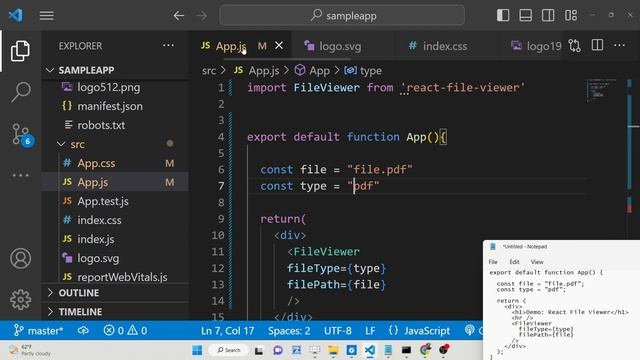Image resolution: width=640 pixels, height=360 pixels.
Task: Open editor More Actions ellipsis
Action: pyautogui.click(x=620, y=45)
